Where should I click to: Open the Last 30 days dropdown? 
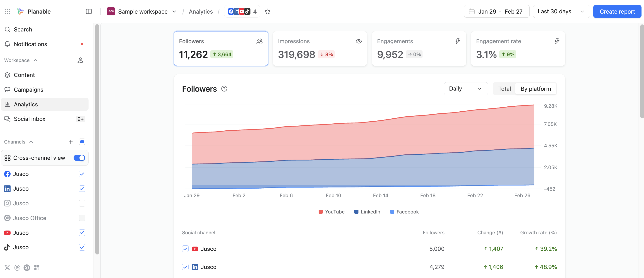click(x=561, y=12)
